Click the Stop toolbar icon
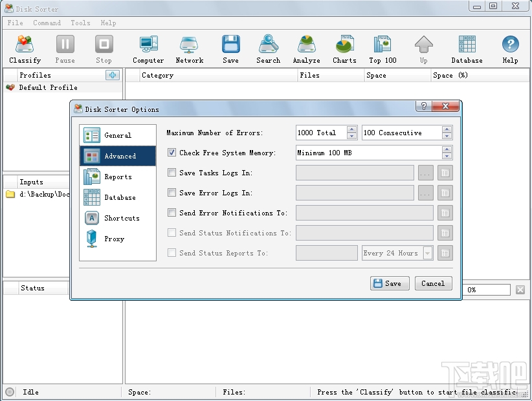Viewport: 532px width, 401px height. coord(104,50)
